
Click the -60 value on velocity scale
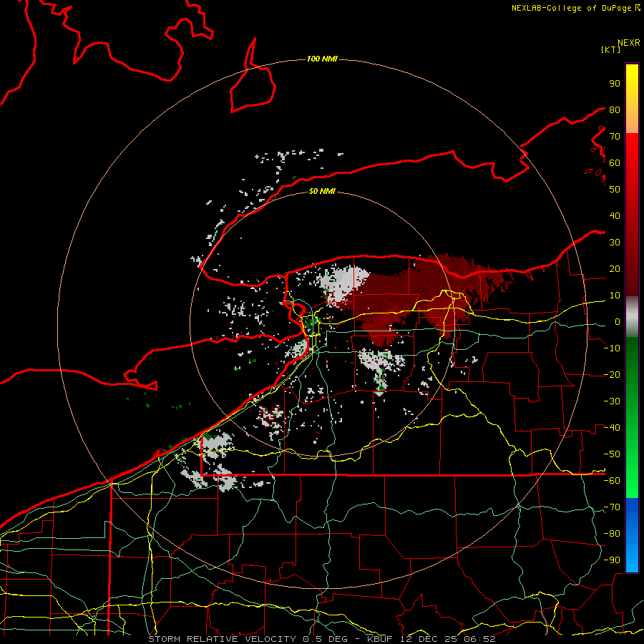[x=612, y=481]
